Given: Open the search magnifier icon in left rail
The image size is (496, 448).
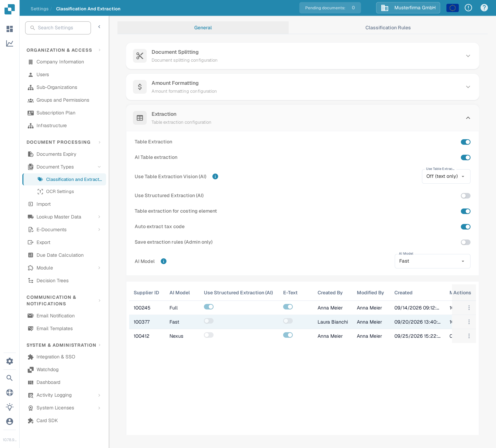Looking at the screenshot, I should (x=10, y=378).
